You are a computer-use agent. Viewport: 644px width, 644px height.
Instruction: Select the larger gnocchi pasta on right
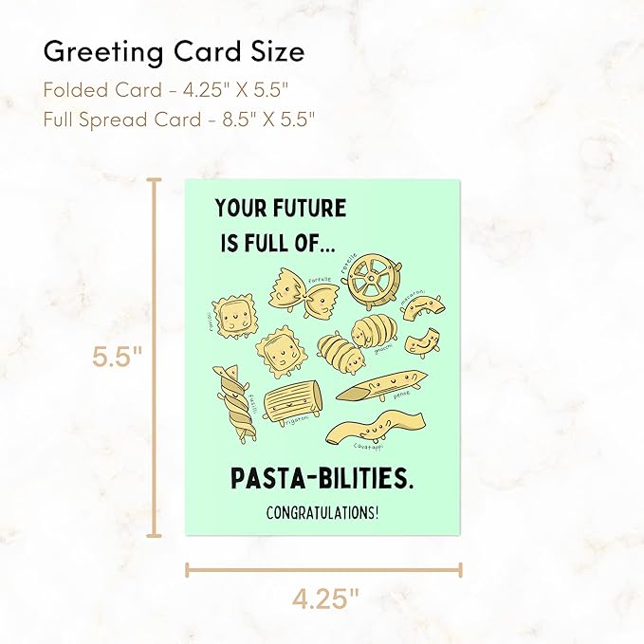click(x=371, y=333)
